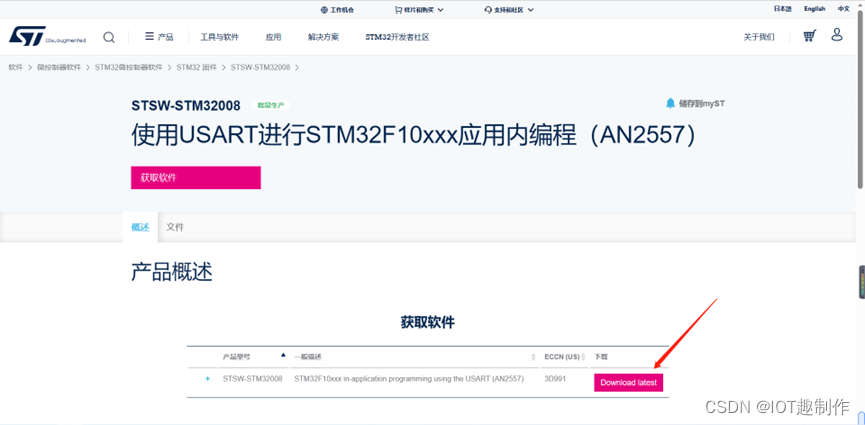
Task: Sort table by 一般描述 column arrows
Action: pos(533,357)
